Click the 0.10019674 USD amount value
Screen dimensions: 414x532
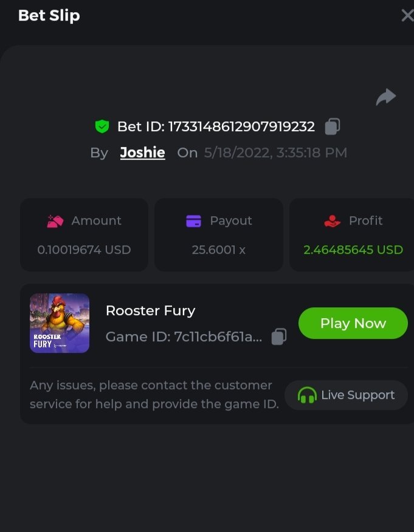tap(84, 250)
